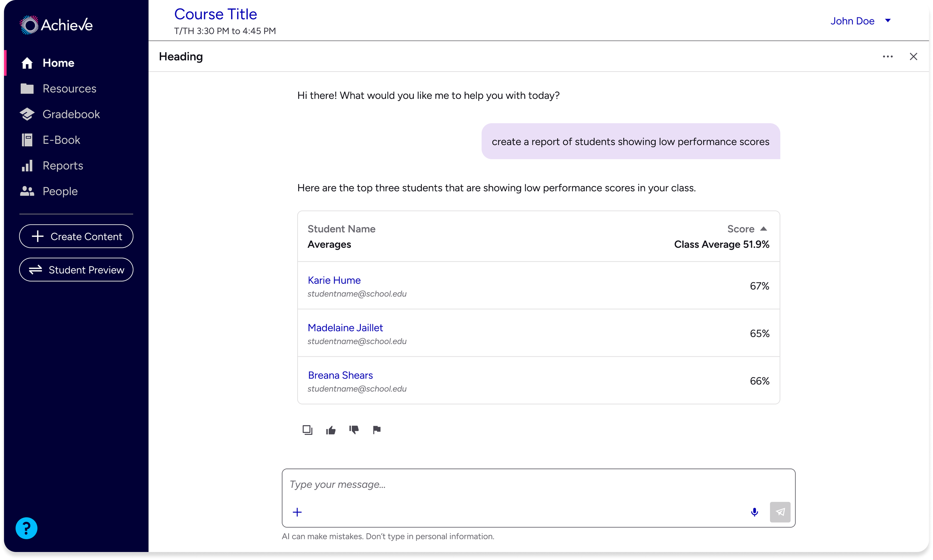
Task: Give the response a thumbs down
Action: [x=354, y=430]
